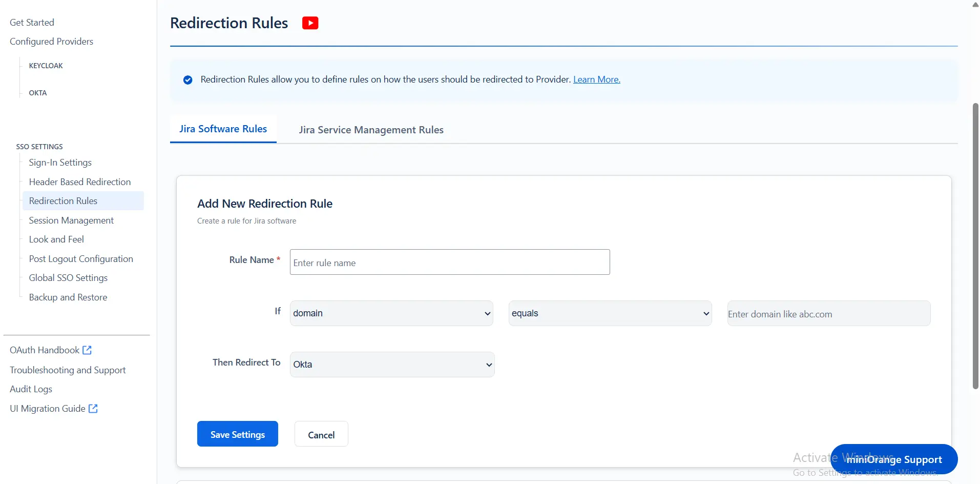Image resolution: width=980 pixels, height=484 pixels.
Task: Open the miniOrange Support chat button
Action: [894, 459]
